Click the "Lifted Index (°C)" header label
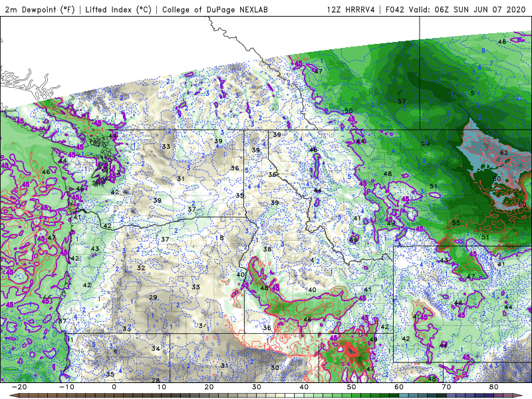Image resolution: width=532 pixels, height=399 pixels. 118,9
